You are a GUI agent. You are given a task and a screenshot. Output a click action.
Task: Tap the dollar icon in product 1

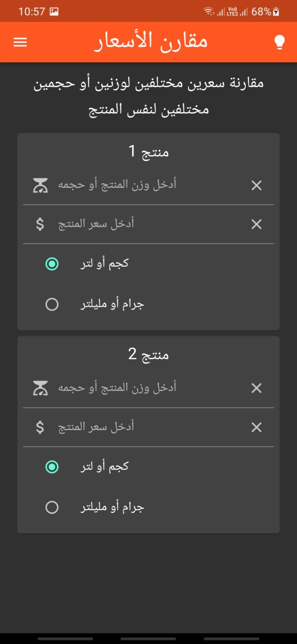[x=40, y=224]
